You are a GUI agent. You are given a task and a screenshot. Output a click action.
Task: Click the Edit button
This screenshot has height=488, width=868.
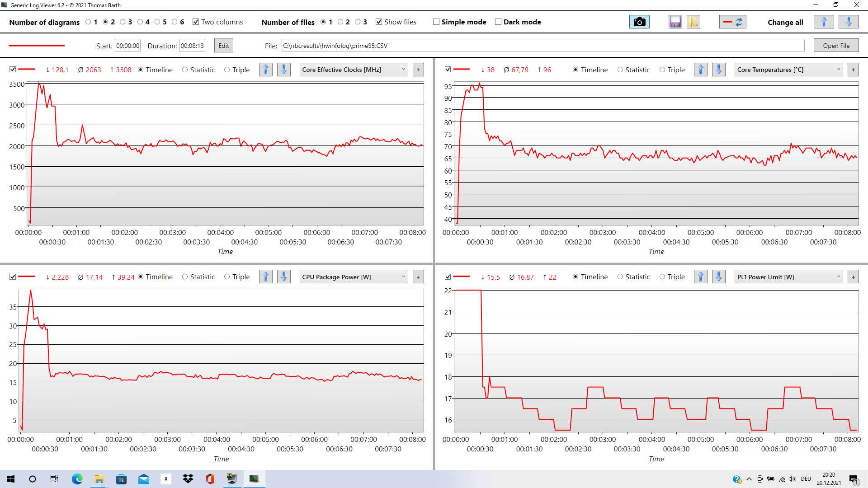[x=223, y=46]
